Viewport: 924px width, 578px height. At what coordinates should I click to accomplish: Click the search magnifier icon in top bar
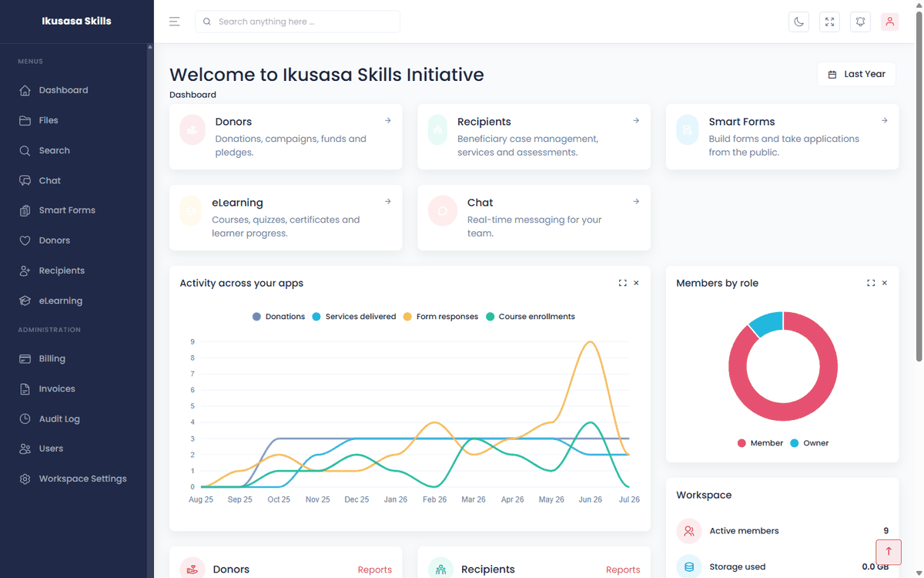[207, 22]
